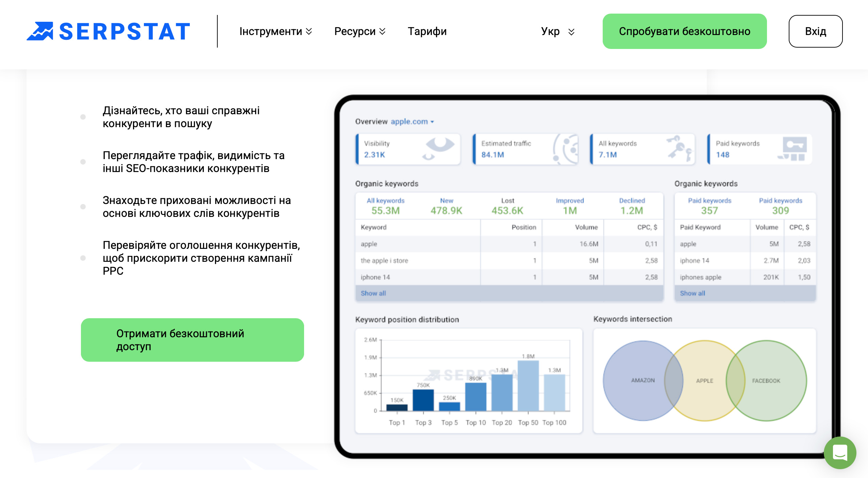Click the Ресурси chevron arrow
Viewport: 868px width, 478px height.
point(382,32)
